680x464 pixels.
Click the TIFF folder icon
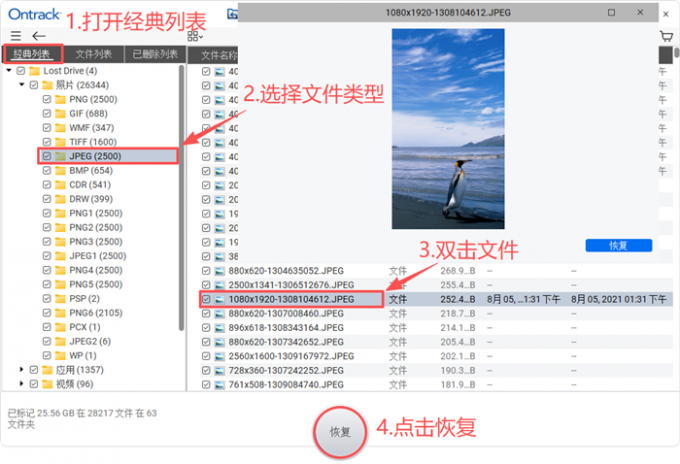coord(60,142)
